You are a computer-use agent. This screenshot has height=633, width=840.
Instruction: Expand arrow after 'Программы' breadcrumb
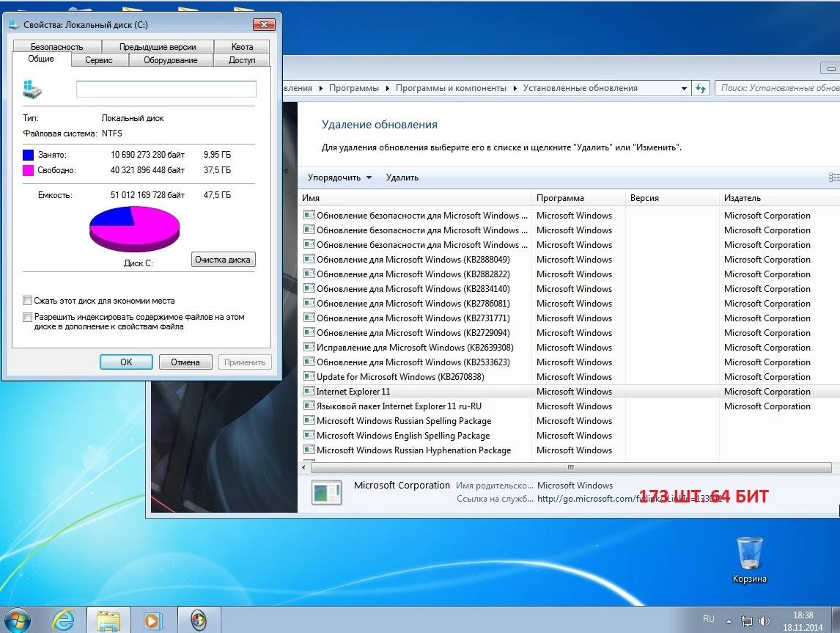(x=387, y=88)
